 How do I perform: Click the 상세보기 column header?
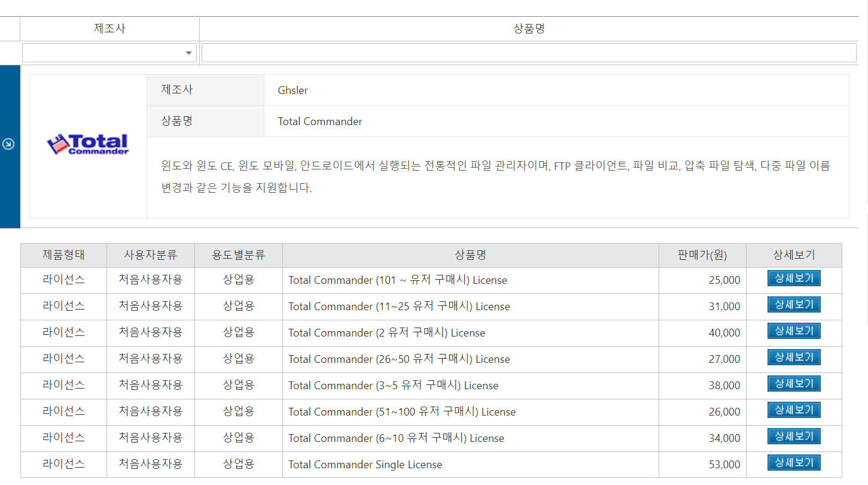[x=793, y=255]
